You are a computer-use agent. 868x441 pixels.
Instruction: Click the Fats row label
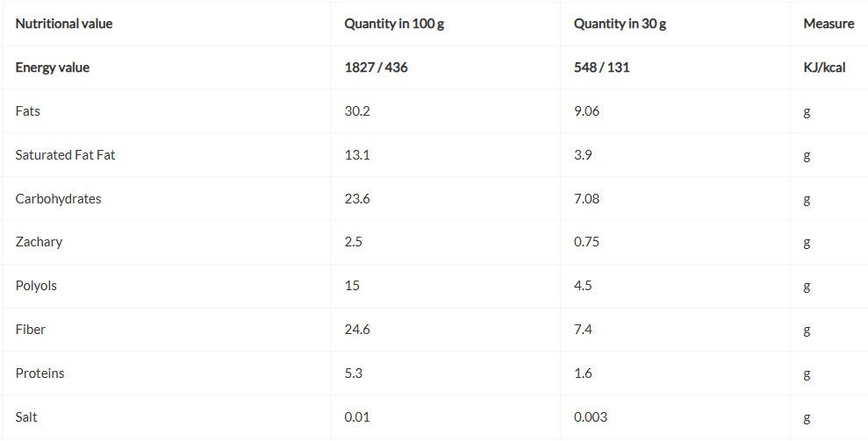[x=28, y=111]
